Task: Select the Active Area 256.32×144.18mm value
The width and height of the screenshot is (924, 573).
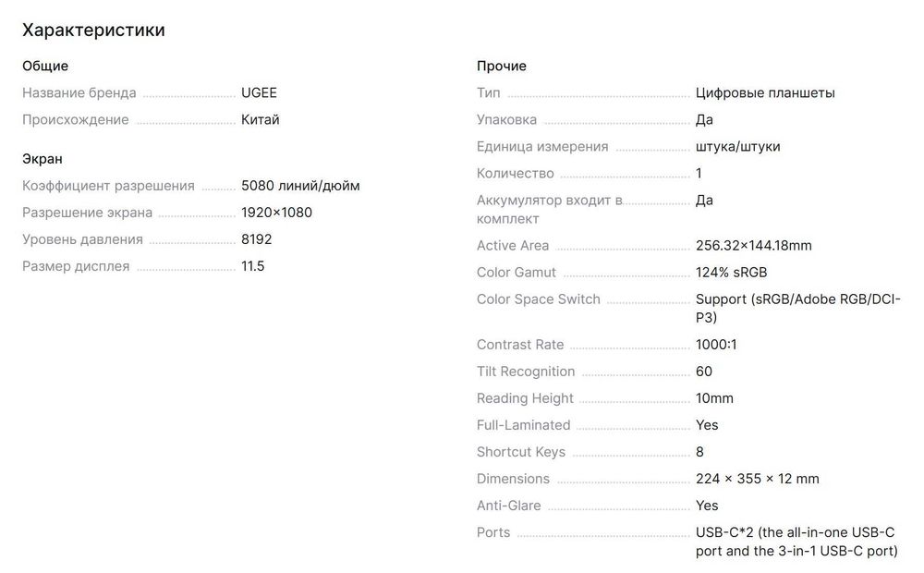Action: (753, 246)
